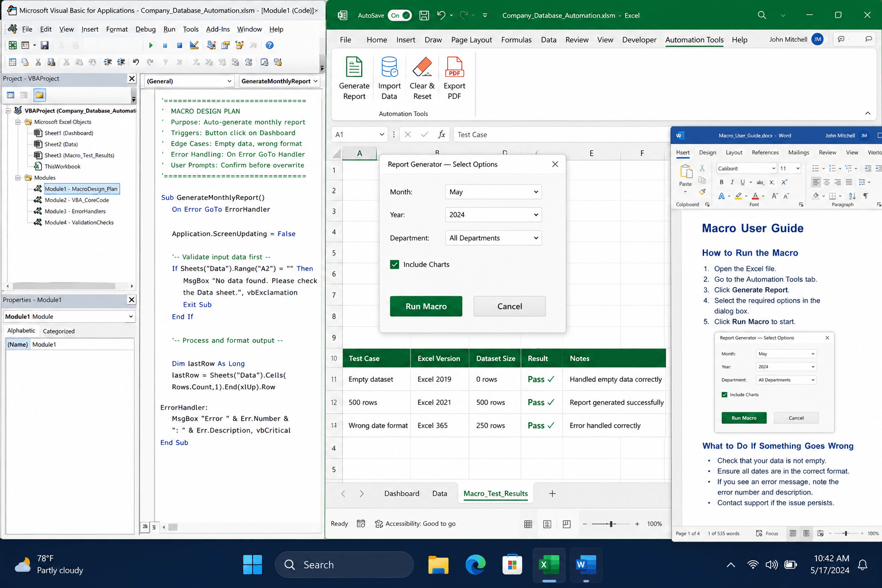Screen dimensions: 882x588
Task: Turn off the AutoSave toggle
Action: pos(400,16)
